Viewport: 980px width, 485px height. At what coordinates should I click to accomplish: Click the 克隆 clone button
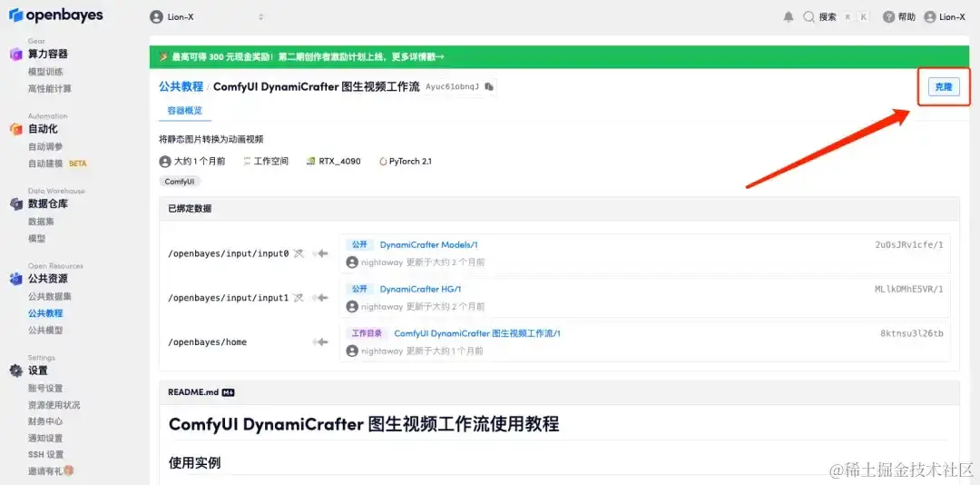pos(943,87)
